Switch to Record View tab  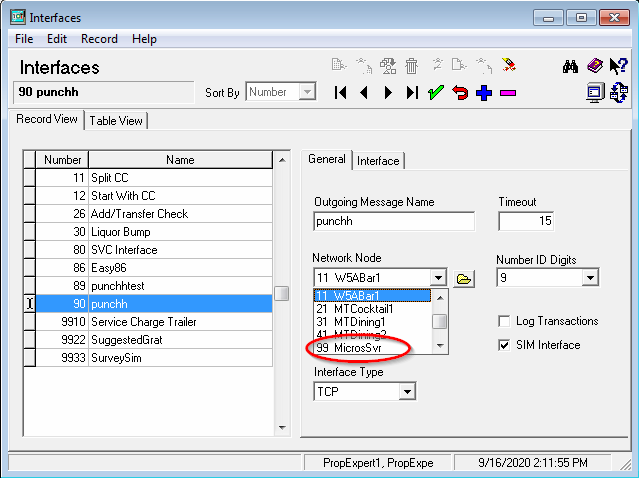pyautogui.click(x=46, y=119)
